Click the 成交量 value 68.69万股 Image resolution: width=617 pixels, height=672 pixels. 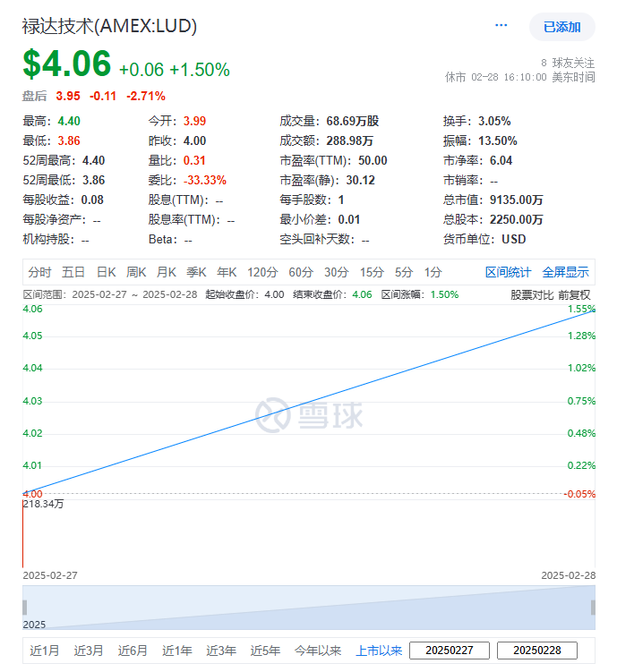[353, 121]
